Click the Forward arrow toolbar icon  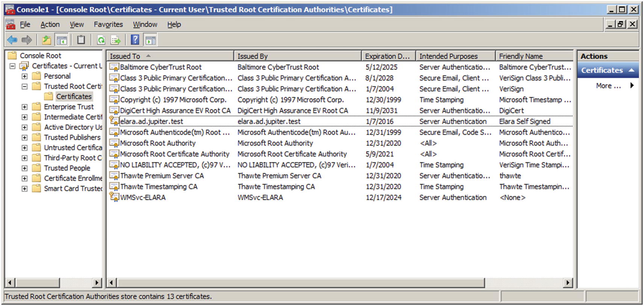click(x=27, y=40)
